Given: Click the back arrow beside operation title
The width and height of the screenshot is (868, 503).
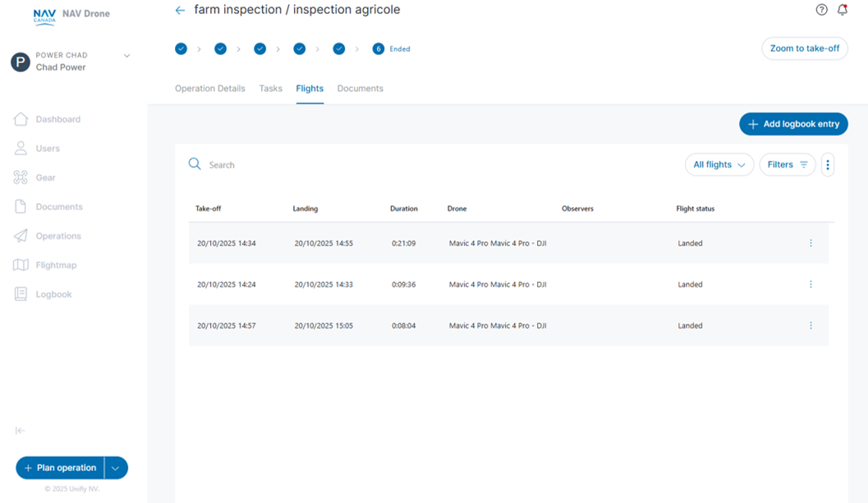Looking at the screenshot, I should 180,11.
